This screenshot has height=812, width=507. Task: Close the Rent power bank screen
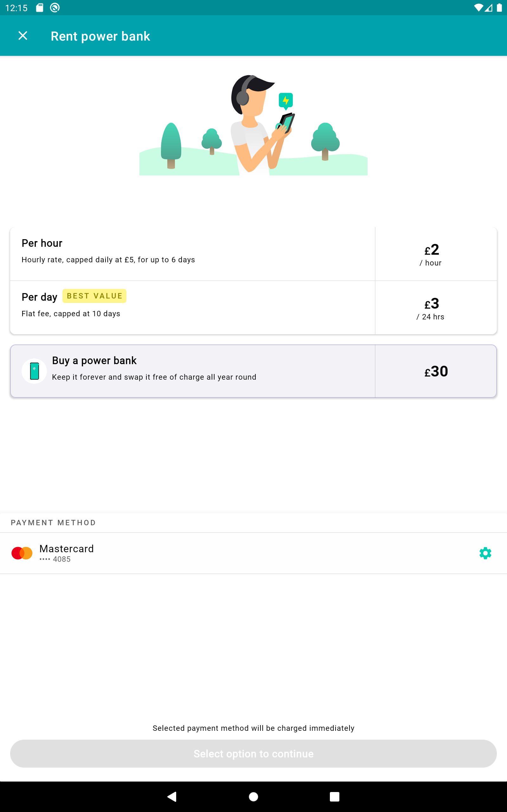[23, 36]
